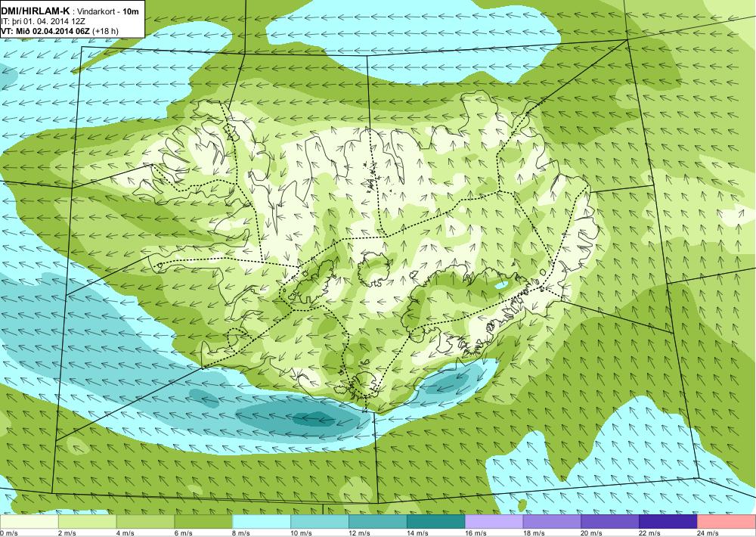Select the green 6–8 m/s legend swatch
Image resolution: width=756 pixels, height=537 pixels.
[x=203, y=522]
